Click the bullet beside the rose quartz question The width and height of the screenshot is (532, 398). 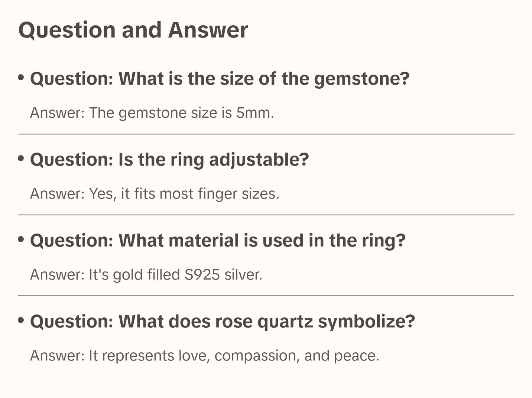pyautogui.click(x=21, y=320)
